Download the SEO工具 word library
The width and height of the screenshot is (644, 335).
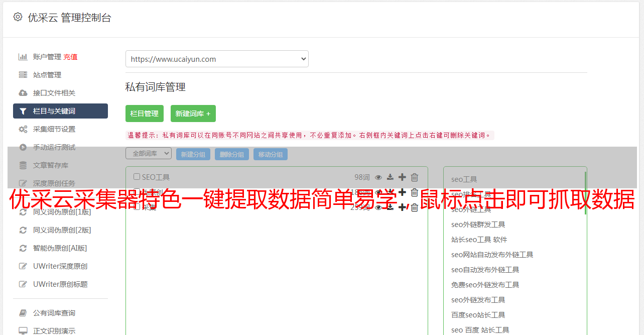click(391, 177)
